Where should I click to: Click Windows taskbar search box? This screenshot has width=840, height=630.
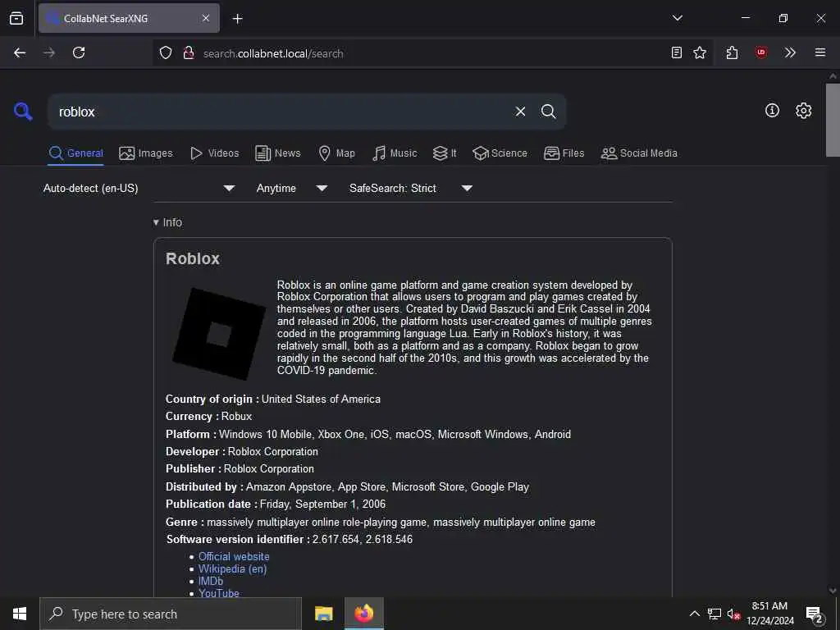point(171,614)
